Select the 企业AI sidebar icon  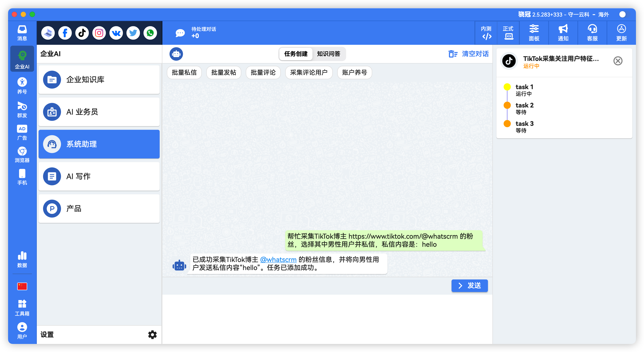(22, 59)
